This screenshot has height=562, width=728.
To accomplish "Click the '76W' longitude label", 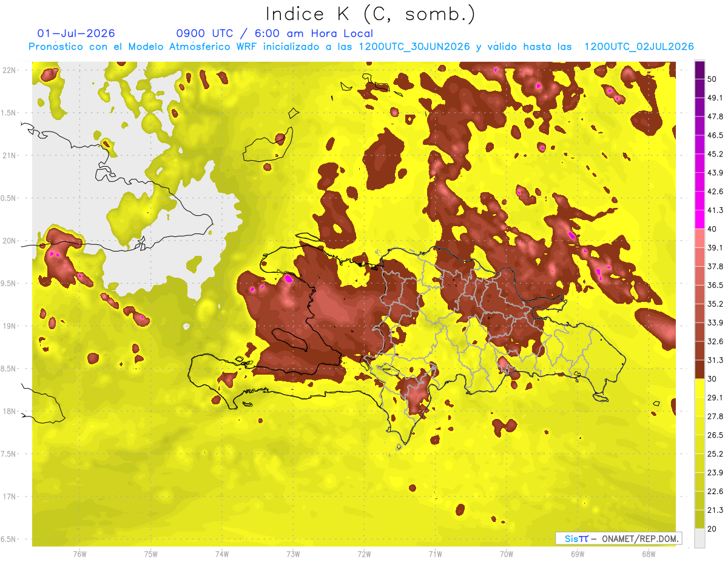I will [x=79, y=554].
